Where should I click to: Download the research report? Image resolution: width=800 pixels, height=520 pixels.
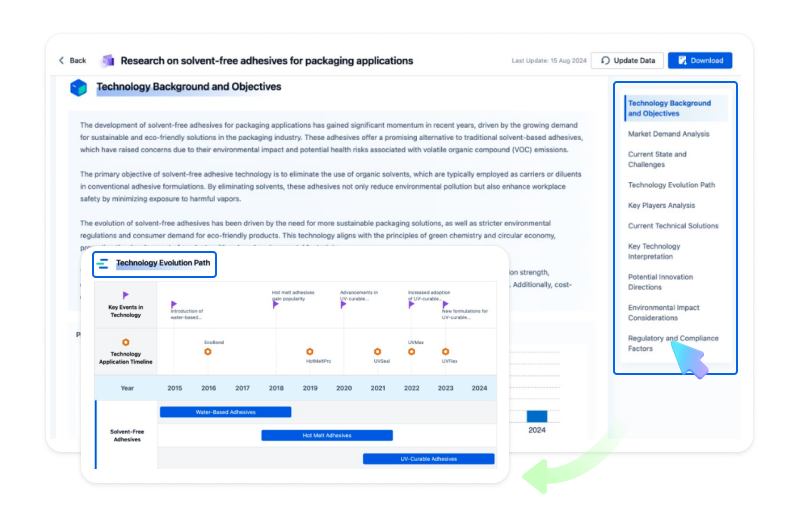700,60
